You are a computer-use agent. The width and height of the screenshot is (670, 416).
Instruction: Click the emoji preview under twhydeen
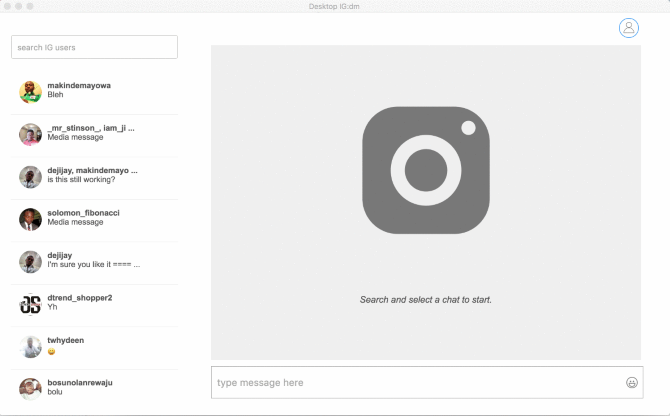51,351
